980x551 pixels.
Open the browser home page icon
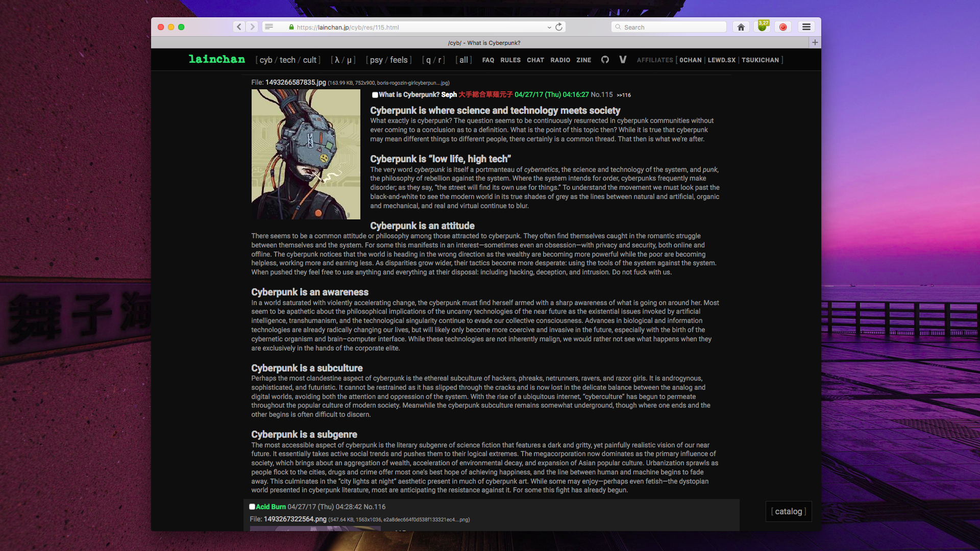coord(741,27)
